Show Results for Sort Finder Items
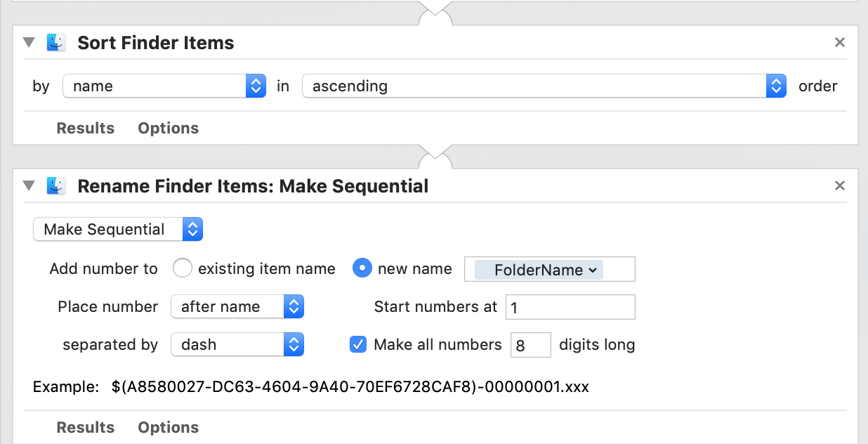 click(85, 129)
